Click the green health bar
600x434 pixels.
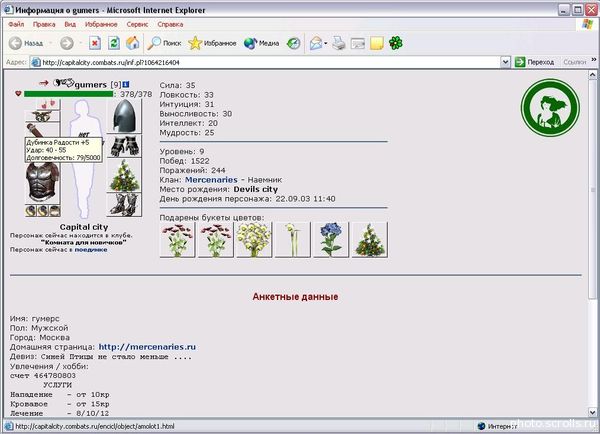pos(68,94)
